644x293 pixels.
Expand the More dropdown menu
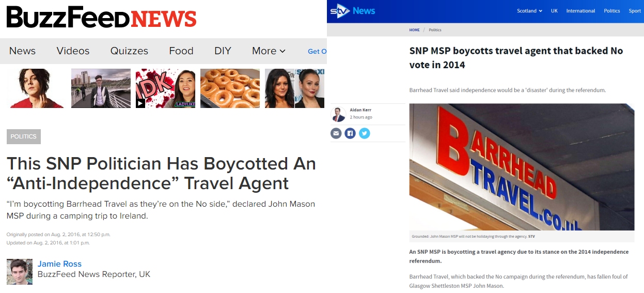point(269,51)
